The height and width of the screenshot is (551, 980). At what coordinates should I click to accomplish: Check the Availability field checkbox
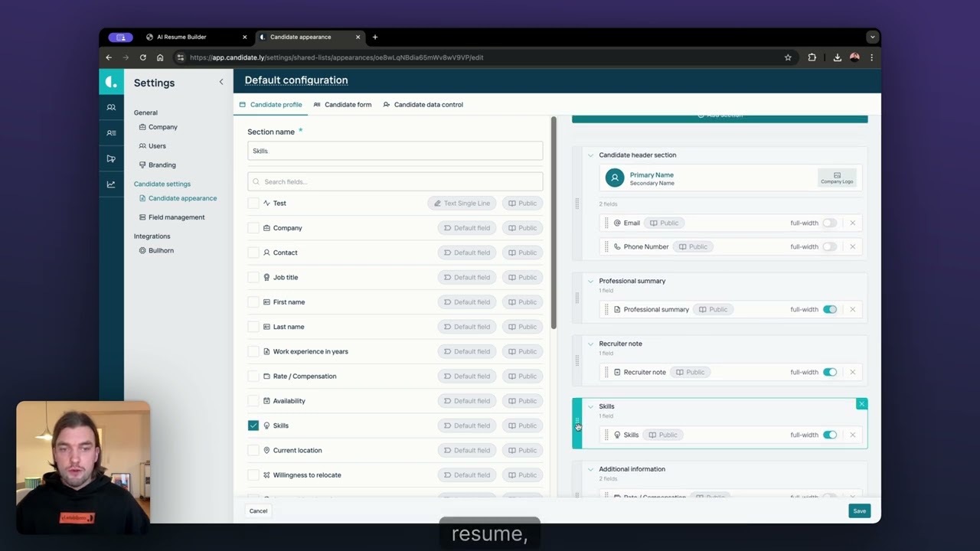coord(253,401)
